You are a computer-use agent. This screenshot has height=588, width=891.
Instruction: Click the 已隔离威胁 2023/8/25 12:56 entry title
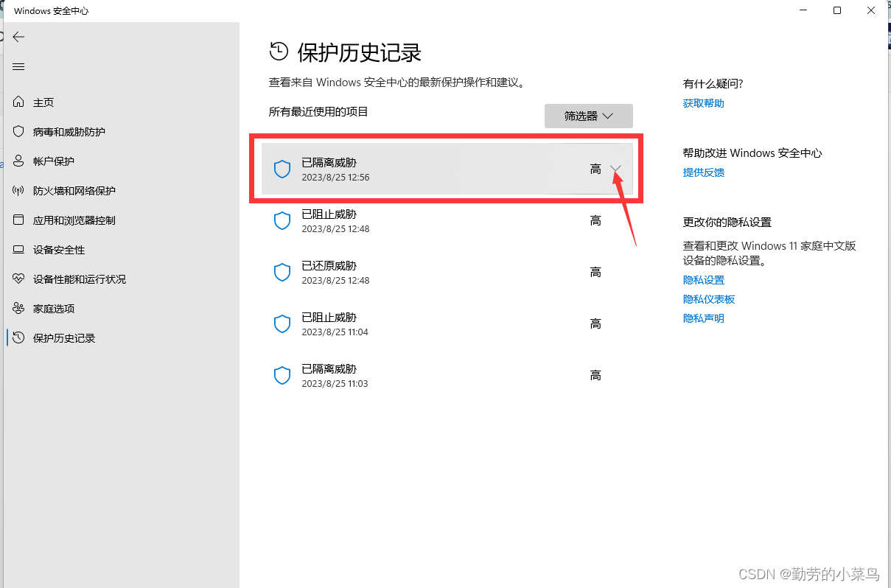click(x=329, y=163)
